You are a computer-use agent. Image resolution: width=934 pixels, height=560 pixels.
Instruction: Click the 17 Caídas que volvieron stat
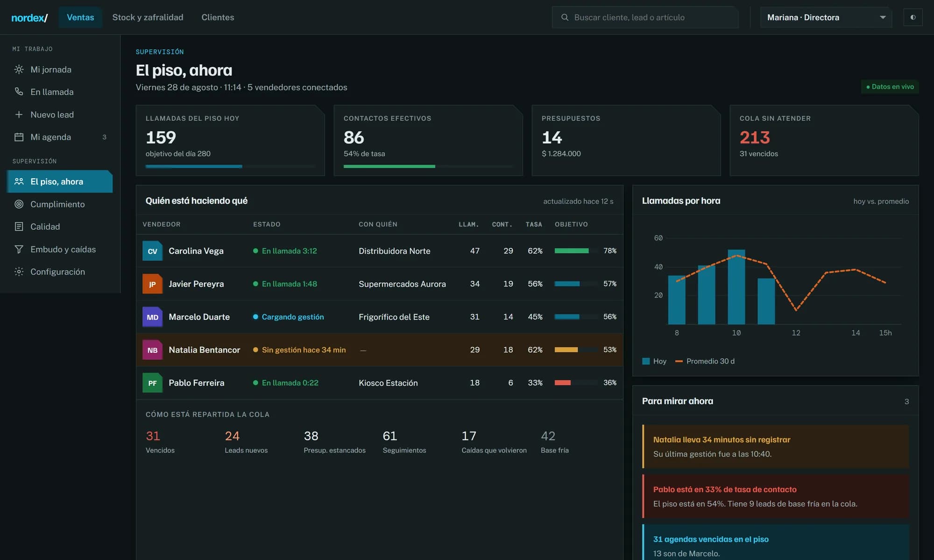[494, 441]
